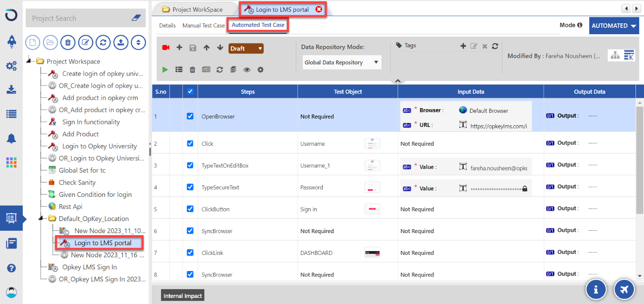Viewport: 644px width, 304px height.
Task: Collapse the Default_OpKey_Location folder
Action: (41, 218)
